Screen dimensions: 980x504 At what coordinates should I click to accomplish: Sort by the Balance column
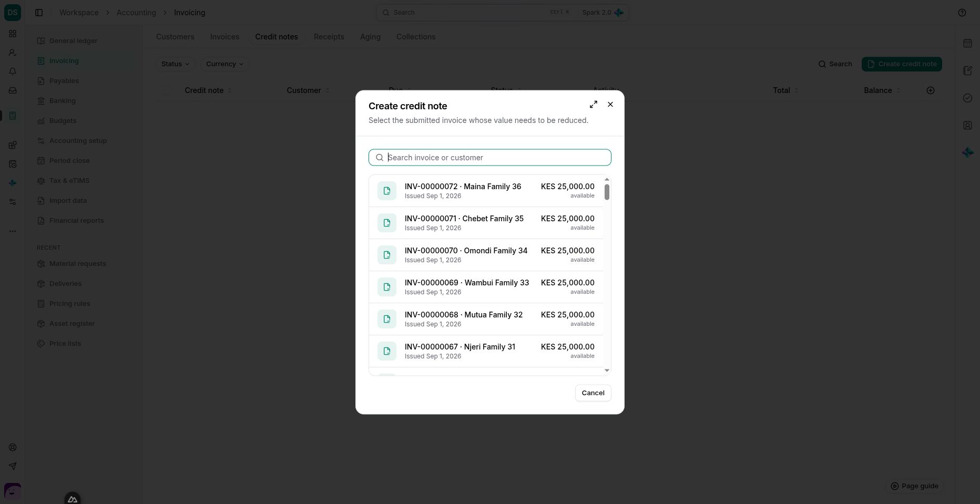coord(882,90)
